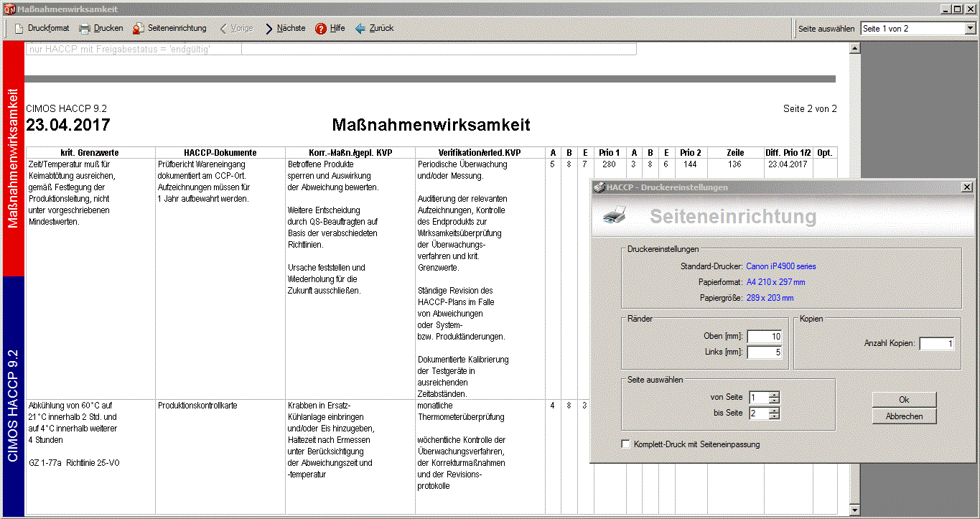This screenshot has height=519, width=980.
Task: Click the Zeile column header
Action: coord(734,153)
